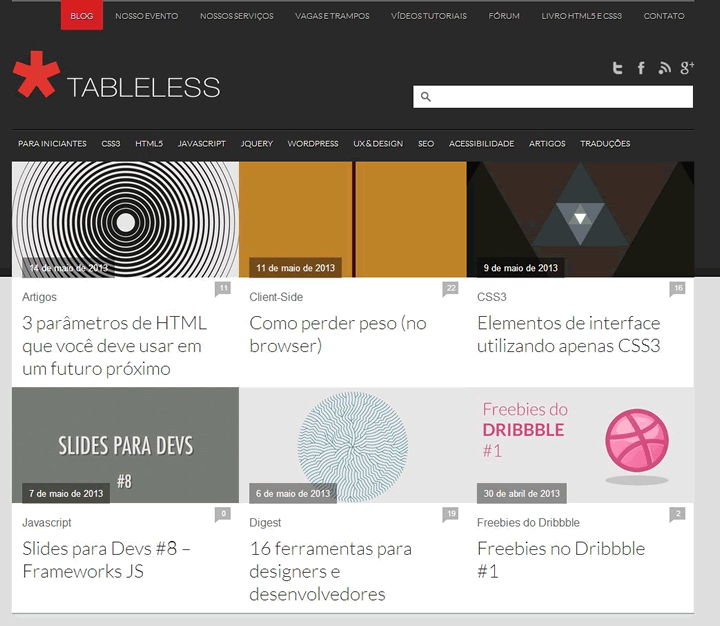Viewport: 720px width, 626px height.
Task: Go to Vídeos Tutoriais menu
Action: 428,16
